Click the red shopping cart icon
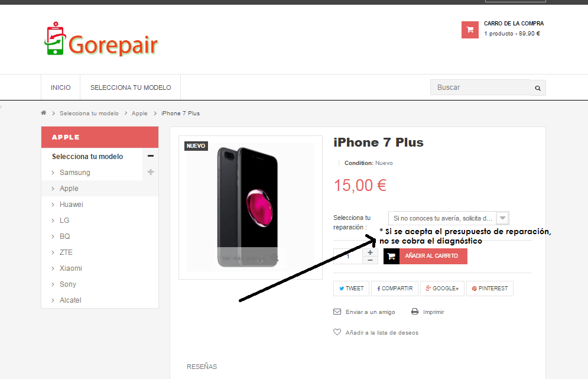This screenshot has height=379, width=588. pyautogui.click(x=470, y=30)
